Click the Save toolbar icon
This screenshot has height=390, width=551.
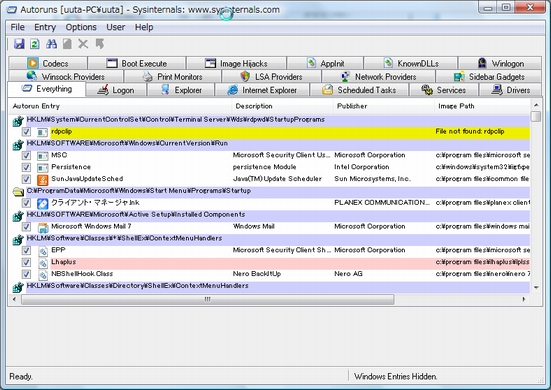click(x=19, y=44)
